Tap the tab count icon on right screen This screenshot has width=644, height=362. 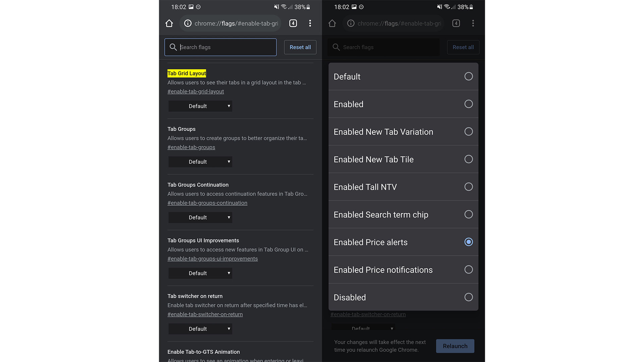[456, 23]
